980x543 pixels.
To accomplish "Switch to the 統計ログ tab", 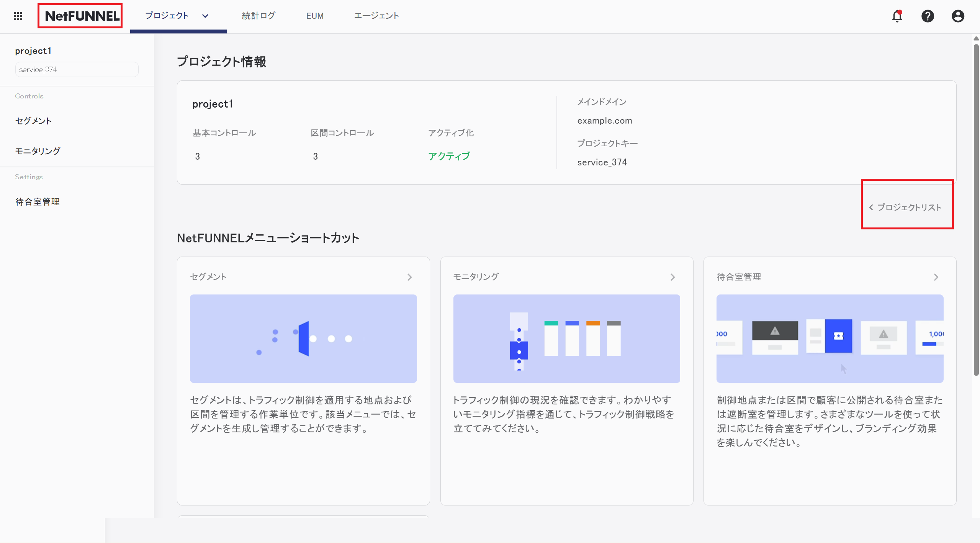I will (258, 16).
